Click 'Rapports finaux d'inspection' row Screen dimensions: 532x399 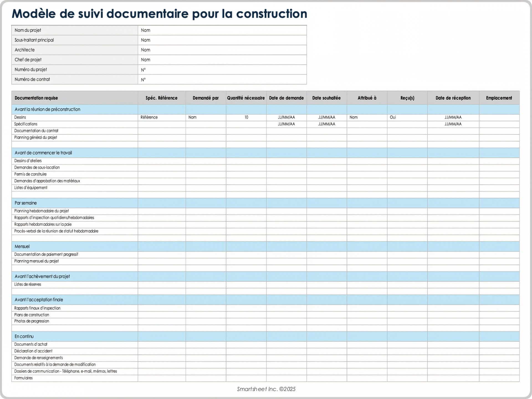point(265,308)
